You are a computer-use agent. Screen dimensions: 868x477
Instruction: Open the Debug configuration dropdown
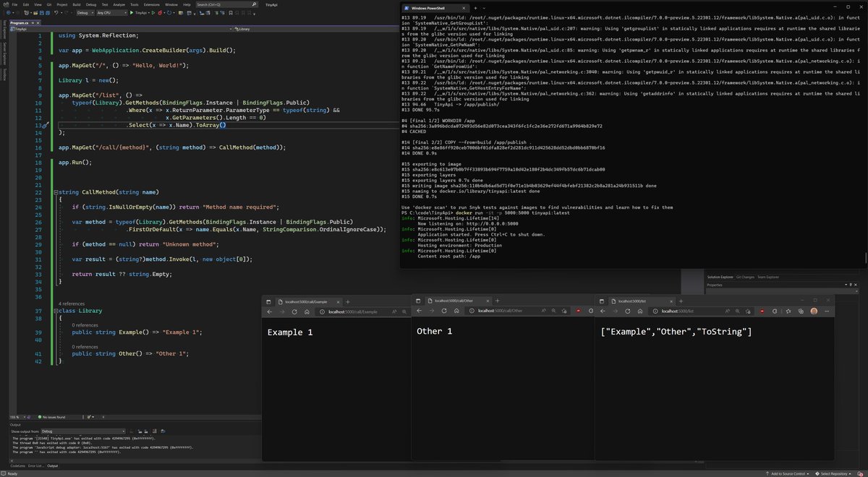point(85,13)
